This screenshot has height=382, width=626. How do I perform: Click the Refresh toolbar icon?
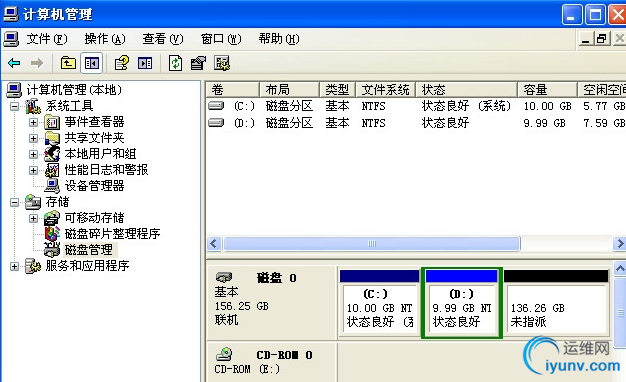click(x=175, y=63)
